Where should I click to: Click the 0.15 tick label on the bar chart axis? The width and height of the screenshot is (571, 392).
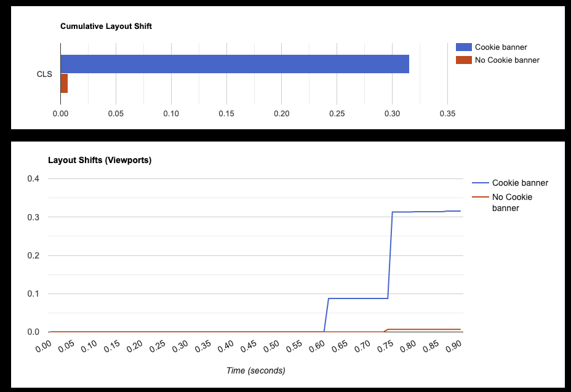point(226,114)
